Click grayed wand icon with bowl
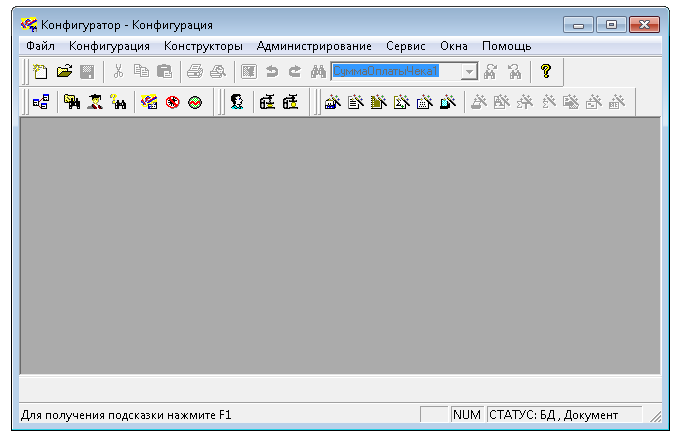The image size is (676, 437). coord(479,102)
